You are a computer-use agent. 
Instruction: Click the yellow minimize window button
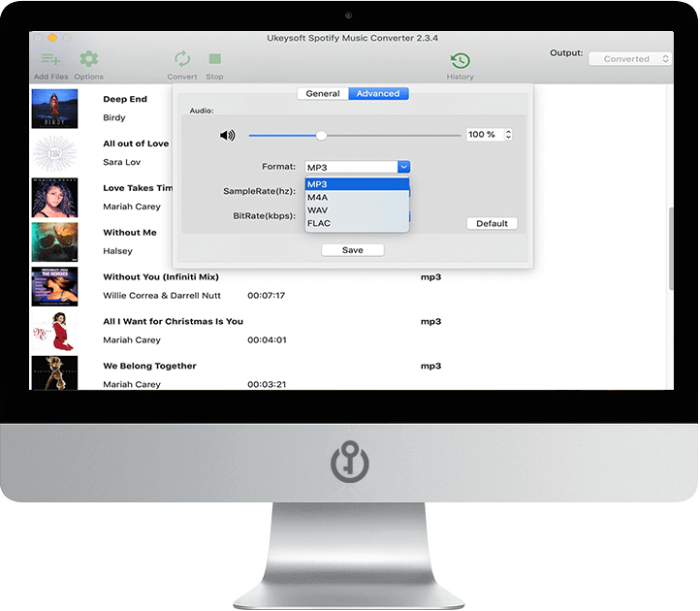click(x=52, y=38)
